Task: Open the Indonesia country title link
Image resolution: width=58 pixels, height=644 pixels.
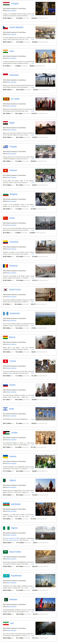Action: [x=14, y=75]
